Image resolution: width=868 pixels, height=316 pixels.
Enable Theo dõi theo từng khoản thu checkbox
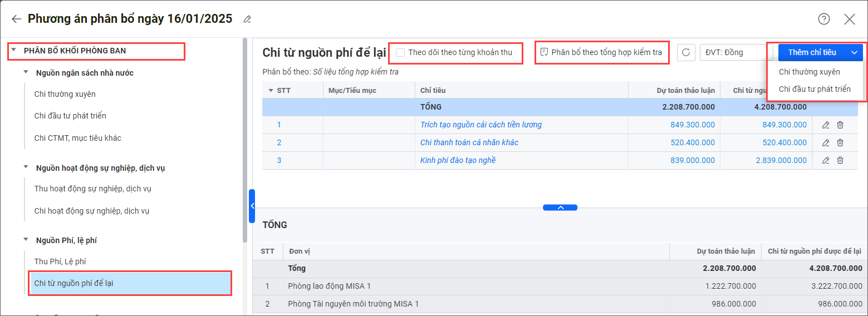point(400,52)
